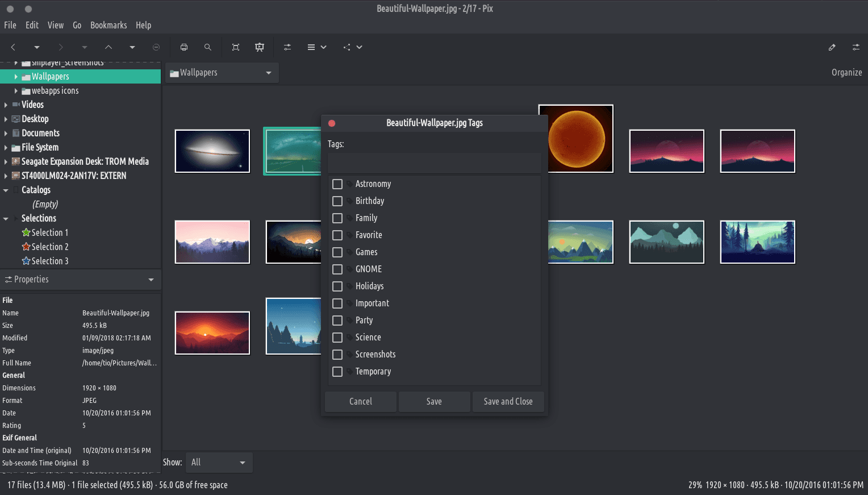Enable the Favorite tag checkbox
Screen dimensions: 868x495
click(337, 235)
